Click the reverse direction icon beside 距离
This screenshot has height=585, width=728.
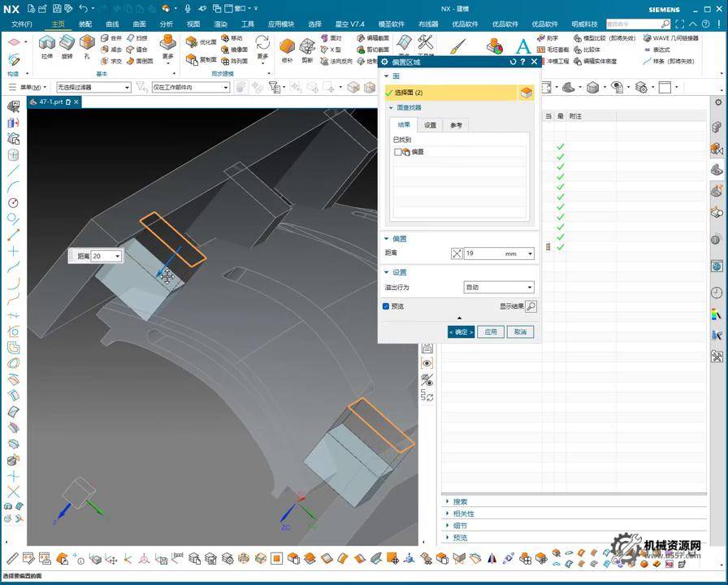click(x=456, y=253)
